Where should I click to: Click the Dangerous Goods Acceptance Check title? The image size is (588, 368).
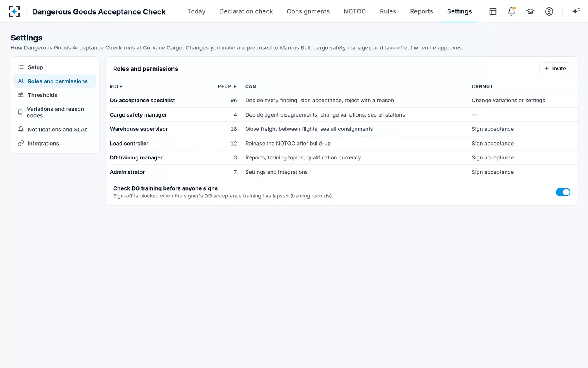[x=99, y=12]
